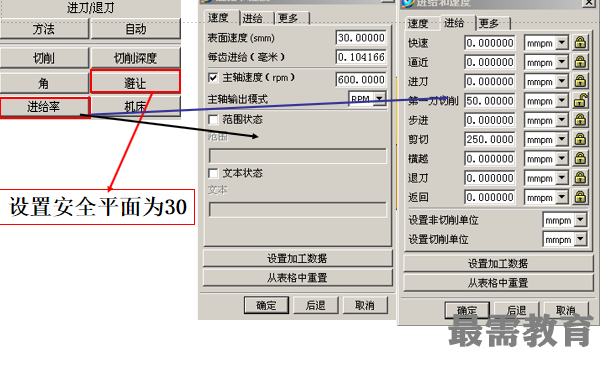Toggle lock icon for 退刀 feed row

tap(580, 178)
